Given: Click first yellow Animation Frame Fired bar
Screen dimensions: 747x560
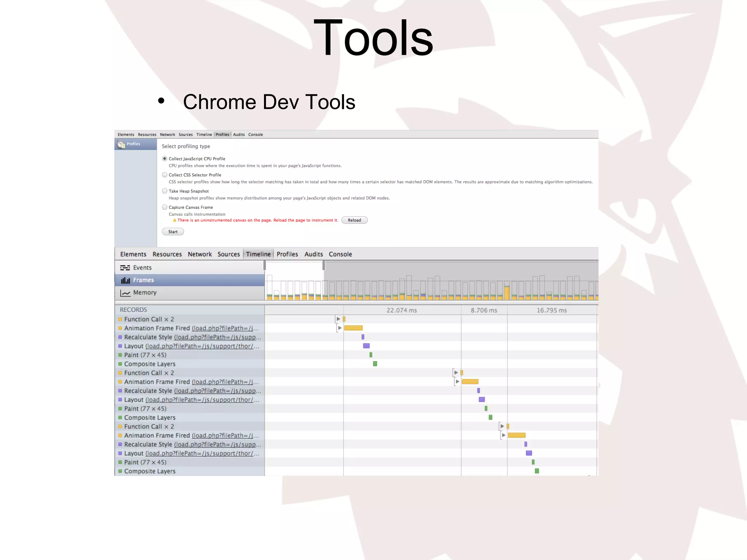Looking at the screenshot, I should click(x=353, y=328).
